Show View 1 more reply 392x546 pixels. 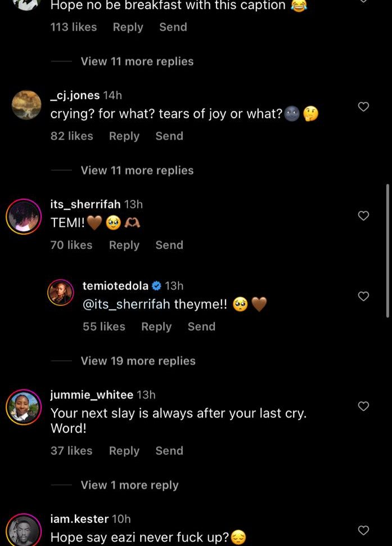tap(129, 485)
